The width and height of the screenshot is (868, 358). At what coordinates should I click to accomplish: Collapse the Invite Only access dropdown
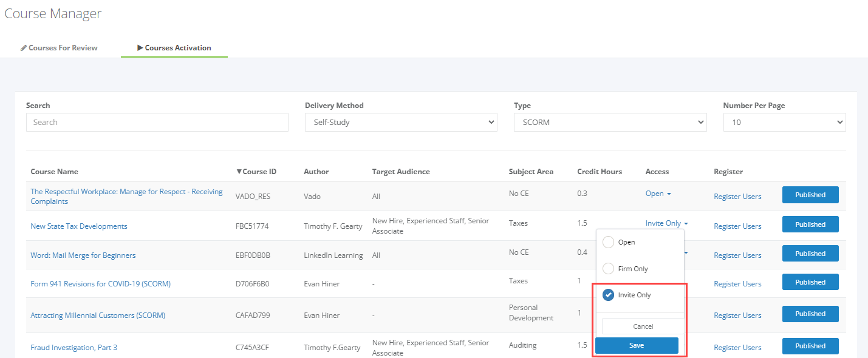(666, 223)
